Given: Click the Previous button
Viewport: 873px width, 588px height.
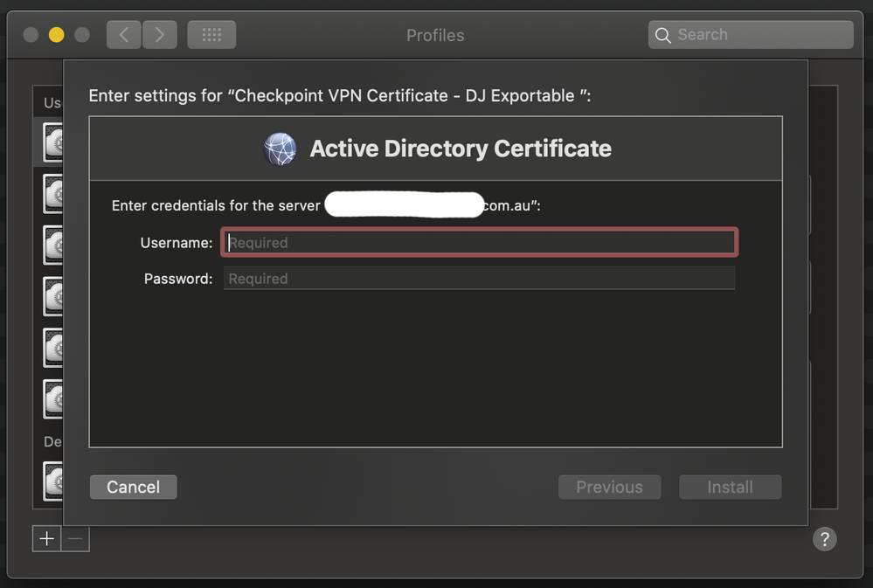Looking at the screenshot, I should (x=610, y=488).
